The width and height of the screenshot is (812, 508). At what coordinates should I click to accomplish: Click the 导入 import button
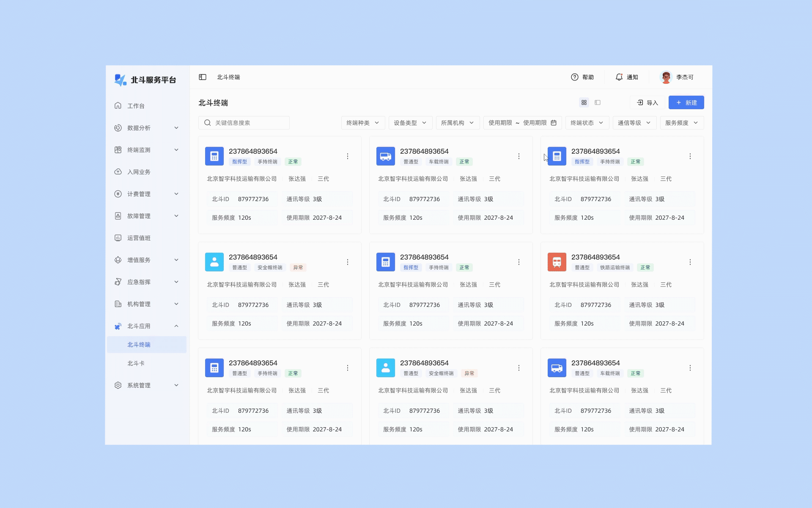(x=647, y=102)
